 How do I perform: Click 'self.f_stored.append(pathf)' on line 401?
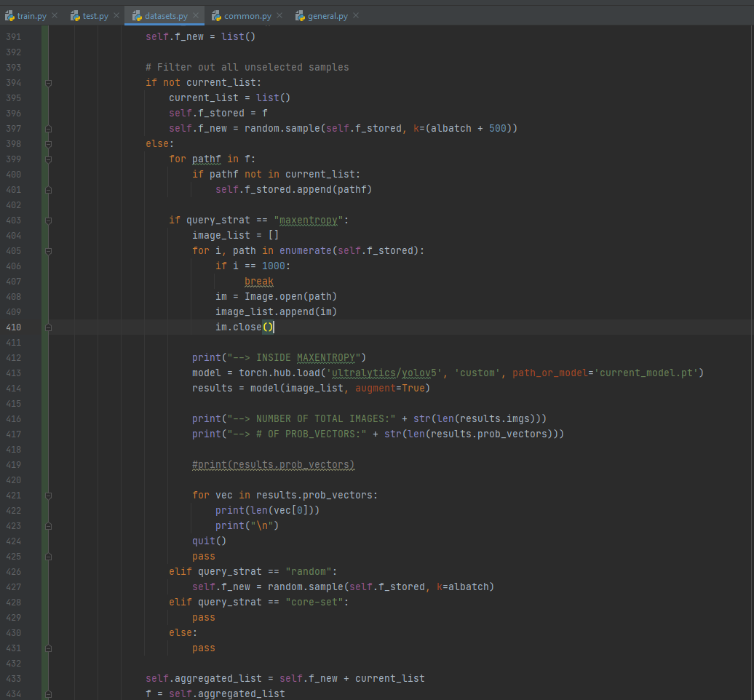tap(293, 189)
